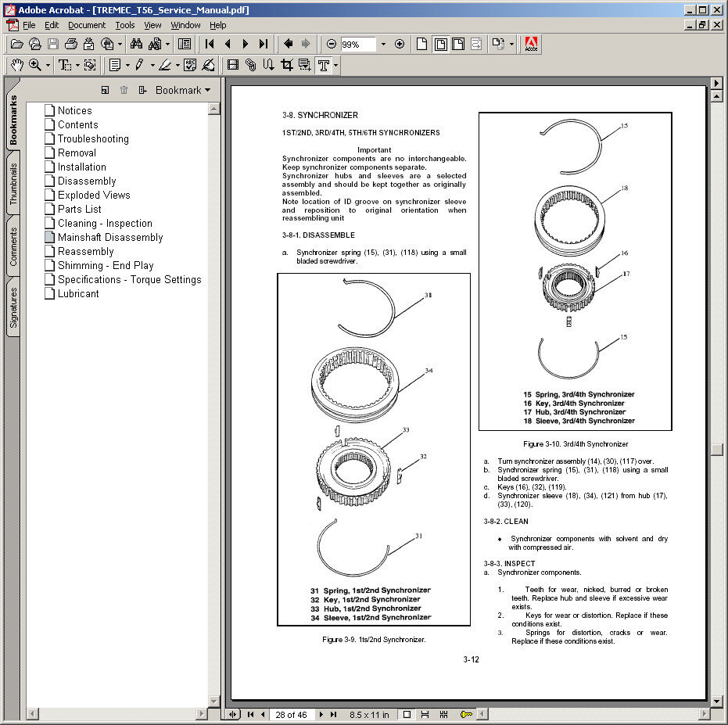Zoom in with the plus button
The width and height of the screenshot is (728, 725).
click(400, 44)
